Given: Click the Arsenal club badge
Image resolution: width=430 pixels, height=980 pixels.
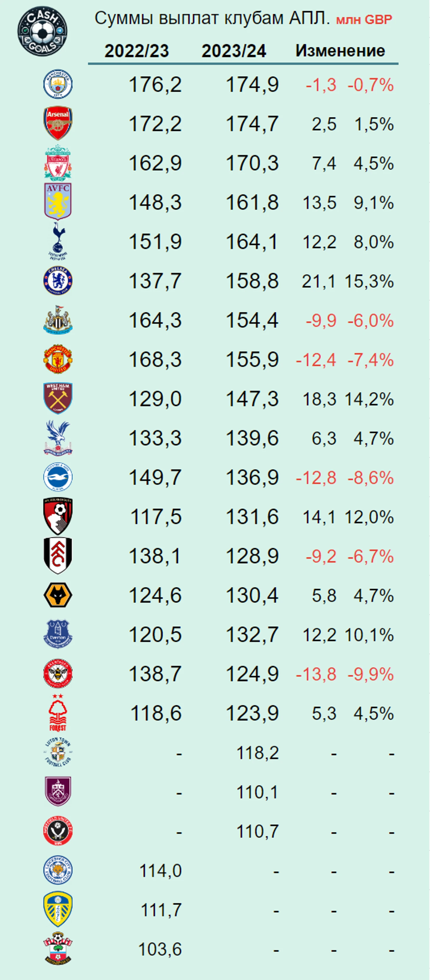Looking at the screenshot, I should [58, 123].
